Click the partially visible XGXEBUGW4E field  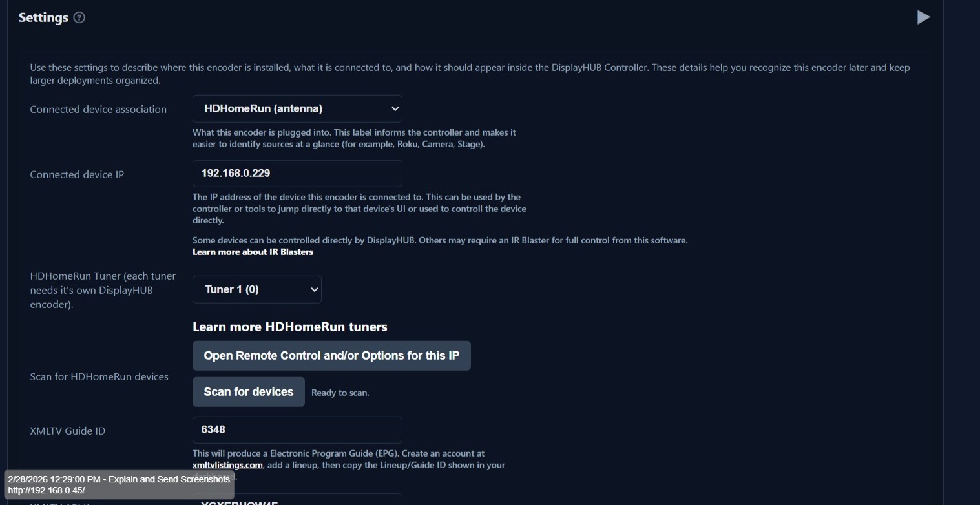click(297, 500)
